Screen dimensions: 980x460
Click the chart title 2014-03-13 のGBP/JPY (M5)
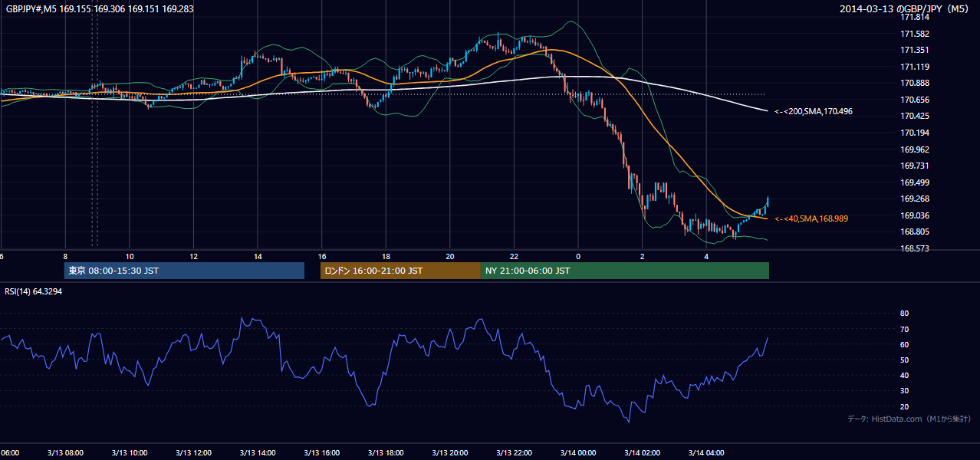tap(905, 9)
